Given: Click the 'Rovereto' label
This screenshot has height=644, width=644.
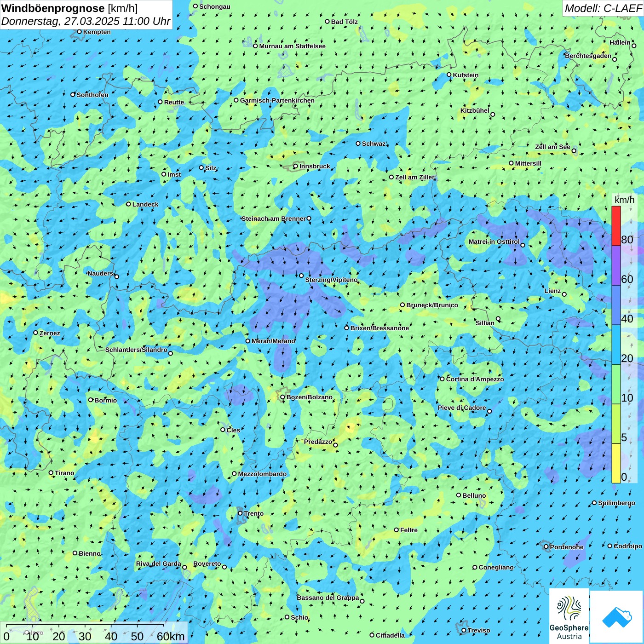Looking at the screenshot, I should (x=207, y=563).
